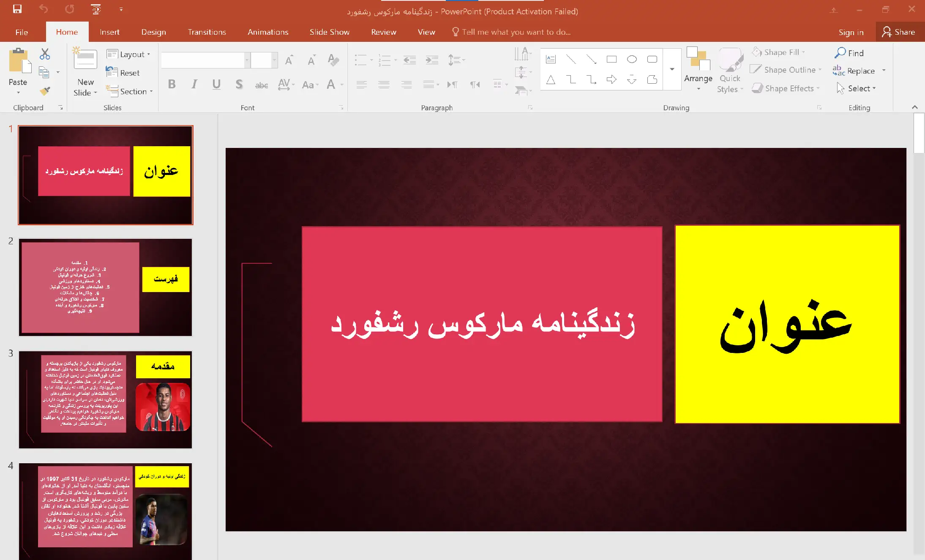Toggle Italic formatting

(194, 84)
